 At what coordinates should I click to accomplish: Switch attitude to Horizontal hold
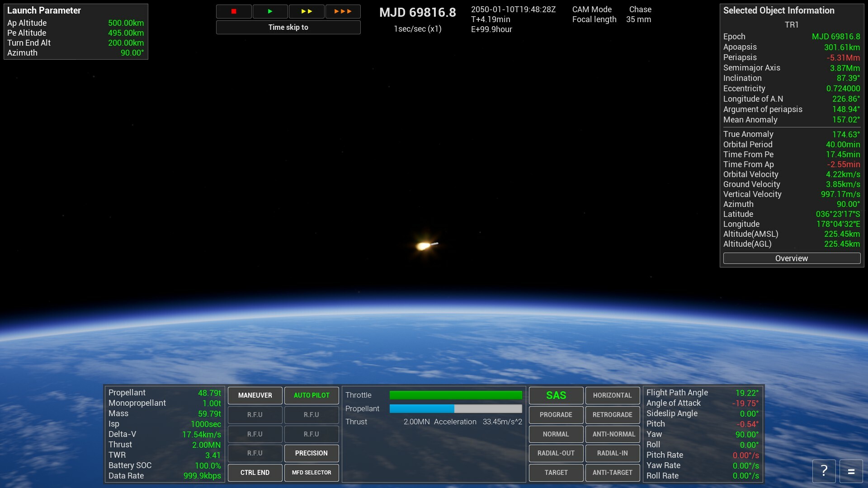point(613,395)
